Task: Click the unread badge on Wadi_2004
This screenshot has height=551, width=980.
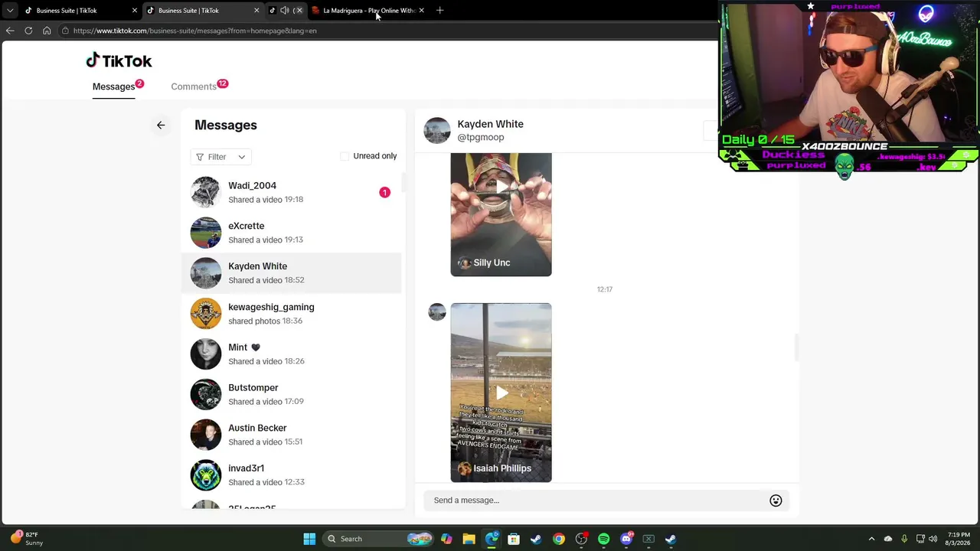Action: (384, 192)
